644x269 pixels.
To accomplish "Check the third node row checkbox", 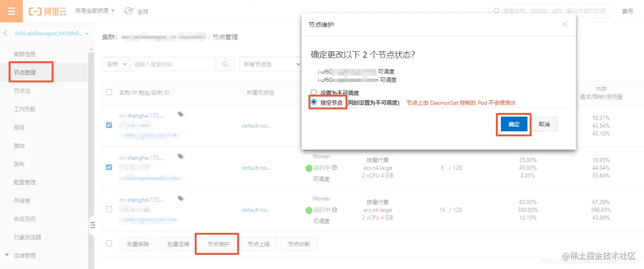I will [108, 209].
